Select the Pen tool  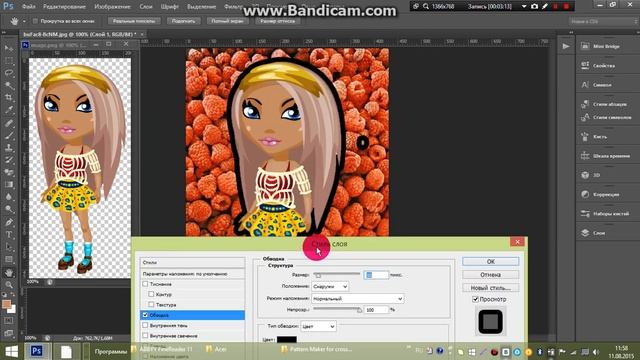pos(9,222)
